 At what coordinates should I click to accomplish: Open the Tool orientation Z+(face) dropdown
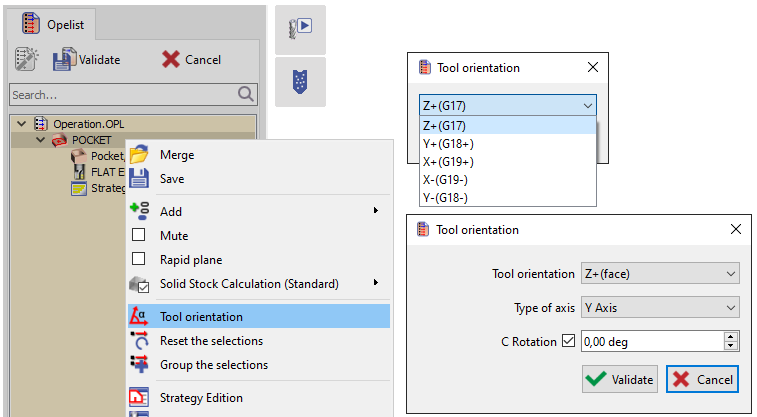coord(659,273)
